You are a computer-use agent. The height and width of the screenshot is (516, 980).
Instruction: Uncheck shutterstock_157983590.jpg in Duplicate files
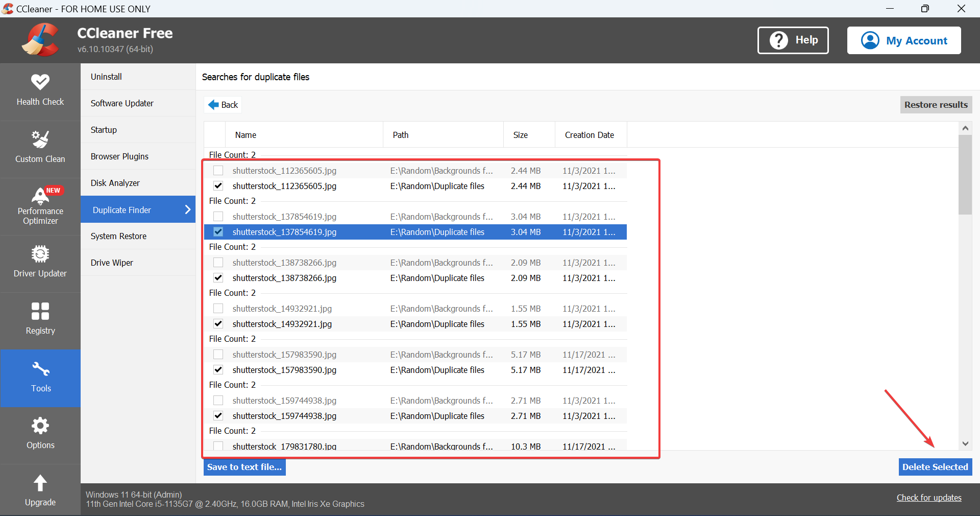pyautogui.click(x=218, y=370)
